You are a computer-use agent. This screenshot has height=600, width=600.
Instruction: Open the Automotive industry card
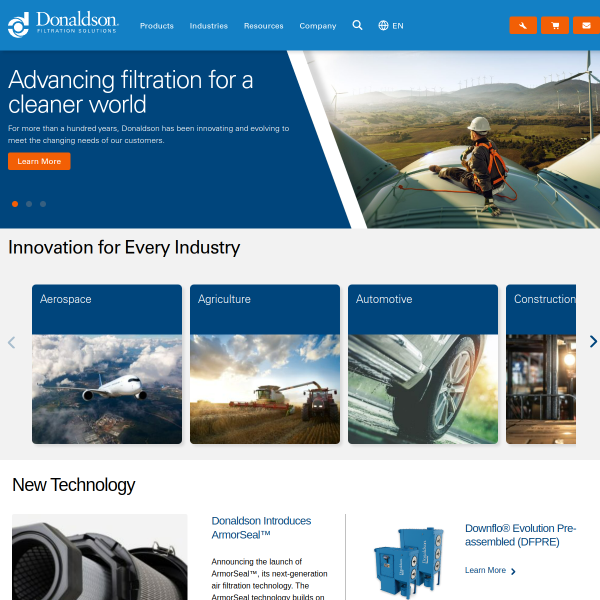point(423,364)
